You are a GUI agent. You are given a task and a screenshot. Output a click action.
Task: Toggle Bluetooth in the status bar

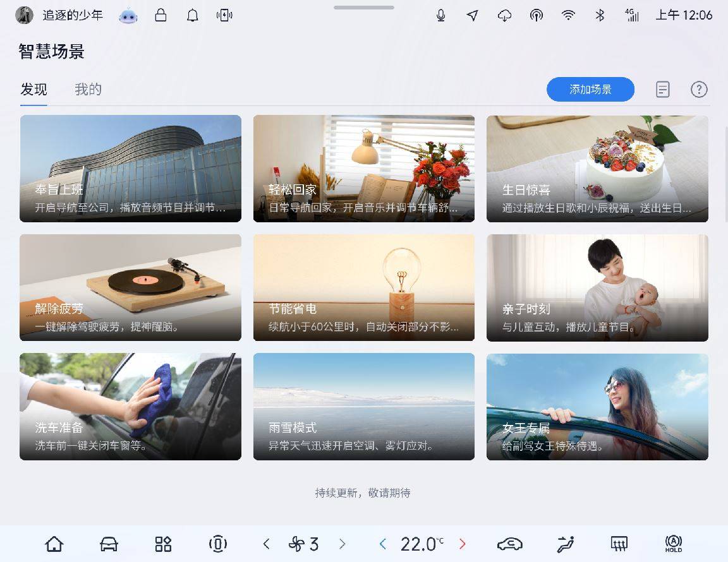(600, 15)
